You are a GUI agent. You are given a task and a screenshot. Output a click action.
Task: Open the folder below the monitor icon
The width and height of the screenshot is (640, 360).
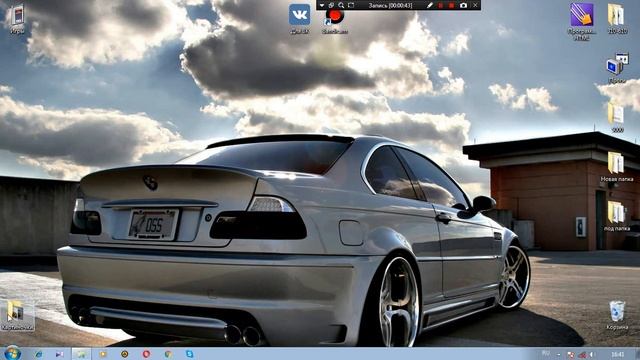pyautogui.click(x=617, y=117)
